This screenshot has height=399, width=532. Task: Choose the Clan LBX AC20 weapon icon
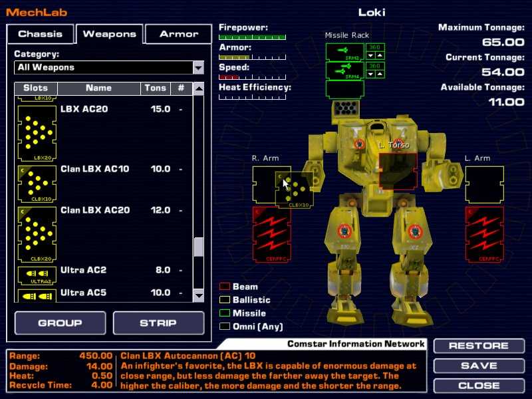coord(37,235)
